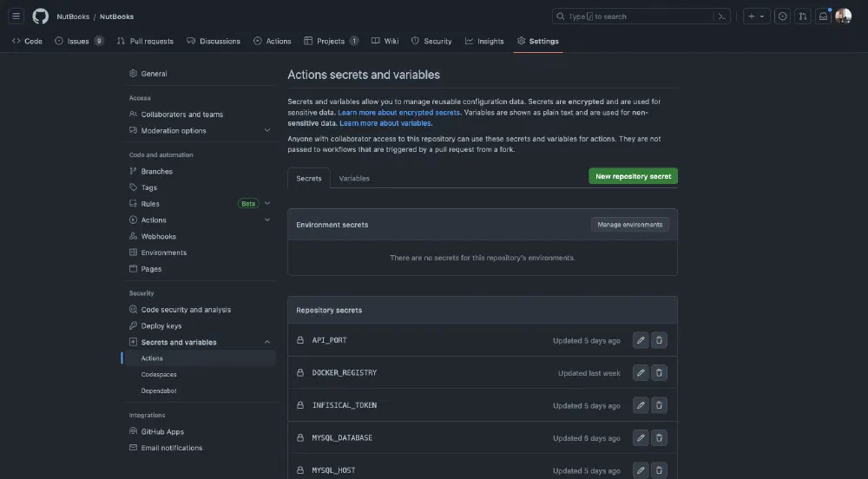Click the GitHub logo
The height and width of the screenshot is (479, 868).
(x=41, y=16)
